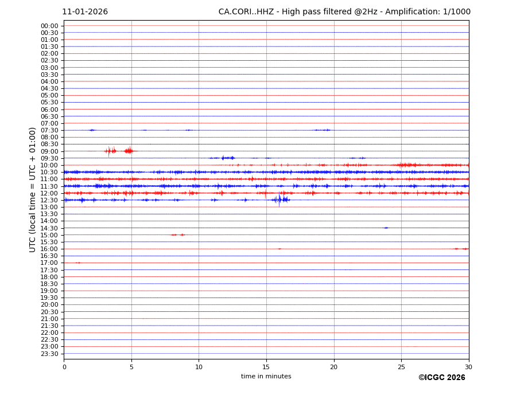532x399 pixels.
Task: Click the UTC local time y-axis label
Action: click(x=33, y=189)
